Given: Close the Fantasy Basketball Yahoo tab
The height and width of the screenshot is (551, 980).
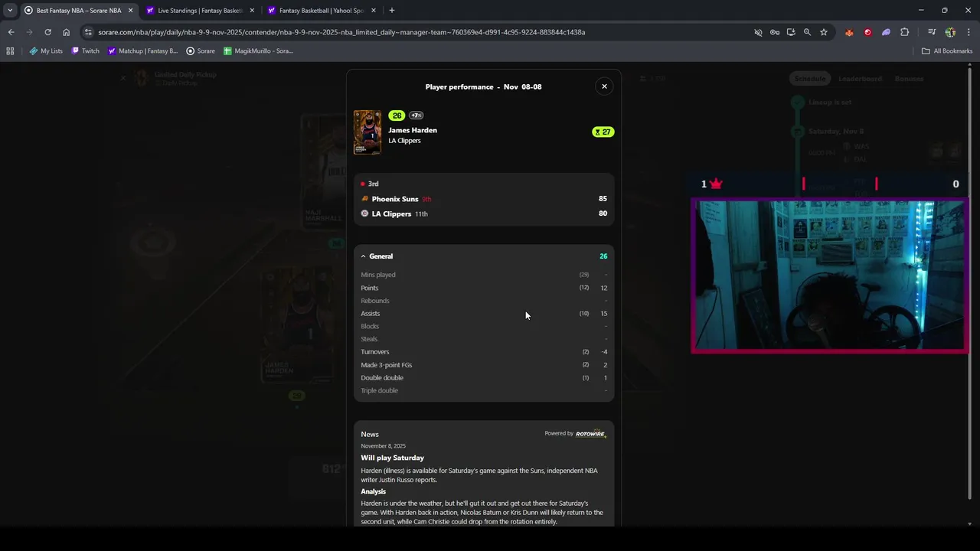Looking at the screenshot, I should 372,11.
